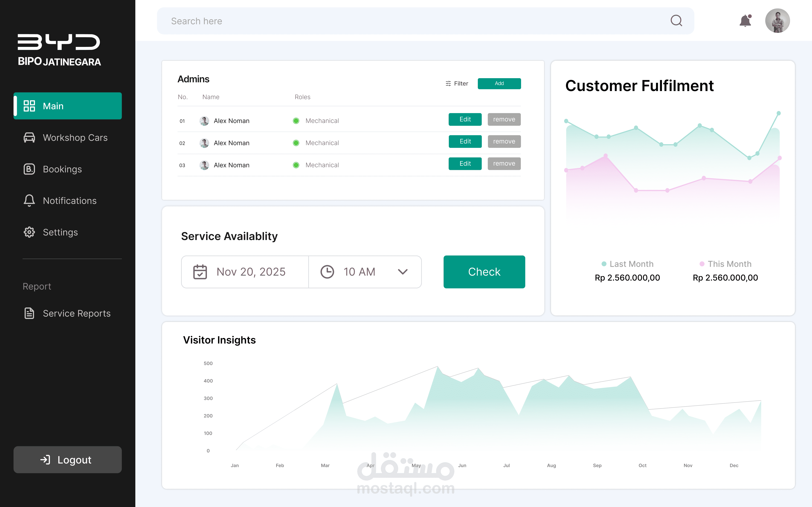Click the BYD logo in the sidebar
Image resolution: width=812 pixels, height=507 pixels.
click(x=59, y=42)
